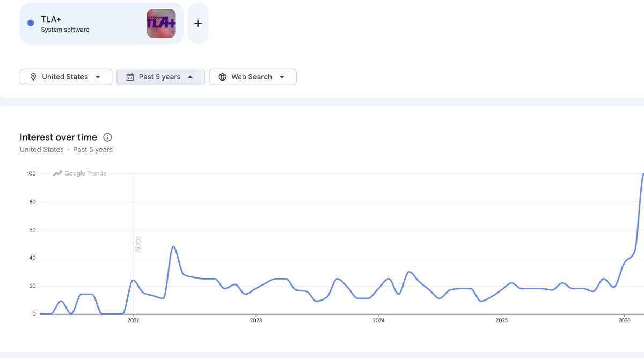Click the 100 label on the y-axis
This screenshot has height=358, width=644.
point(31,173)
